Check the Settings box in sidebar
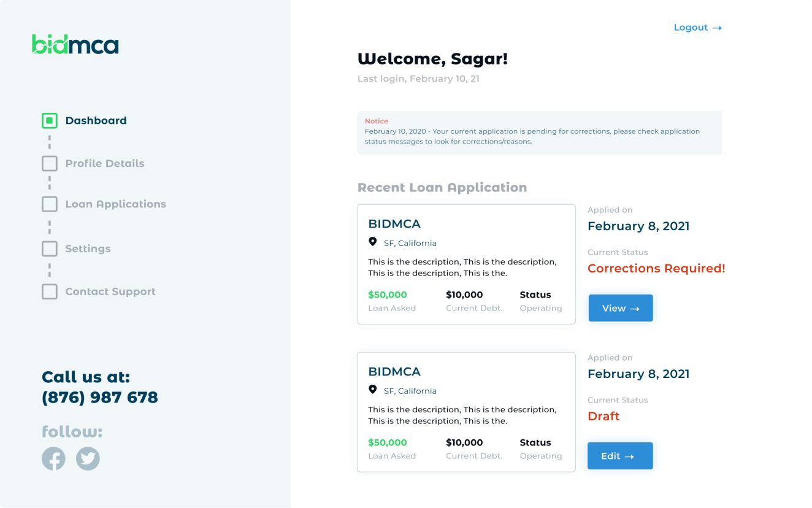This screenshot has width=812, height=508. (50, 248)
